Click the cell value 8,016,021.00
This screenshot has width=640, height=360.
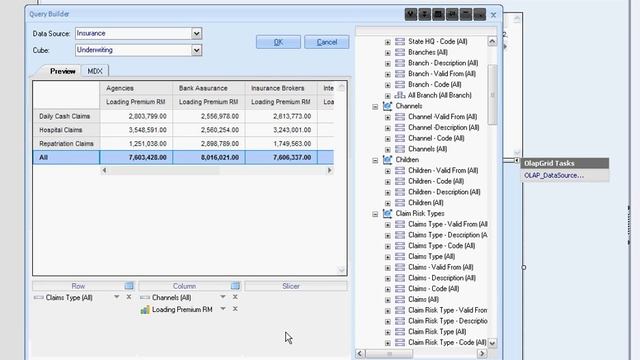point(209,157)
